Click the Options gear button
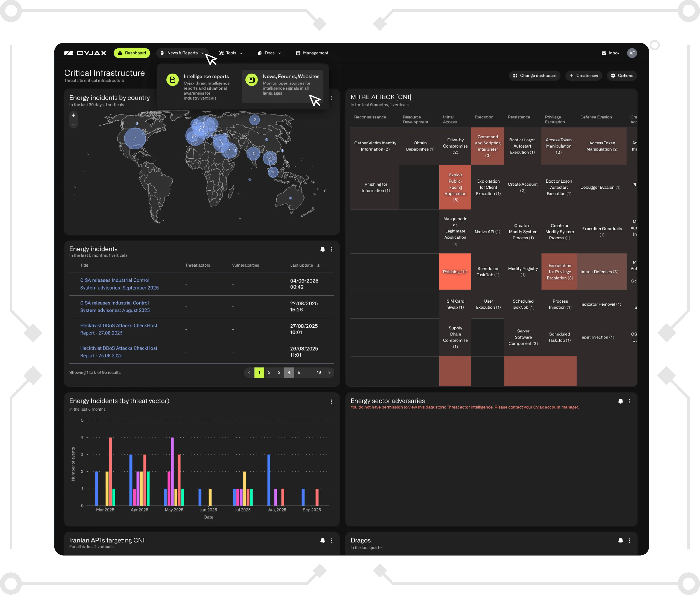This screenshot has width=700, height=598. 622,75
